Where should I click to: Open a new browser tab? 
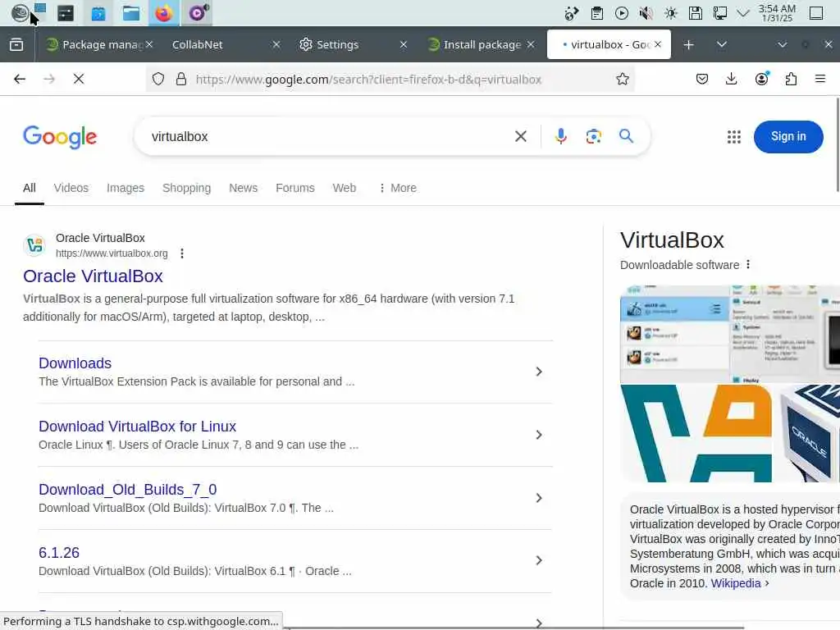pyautogui.click(x=689, y=44)
